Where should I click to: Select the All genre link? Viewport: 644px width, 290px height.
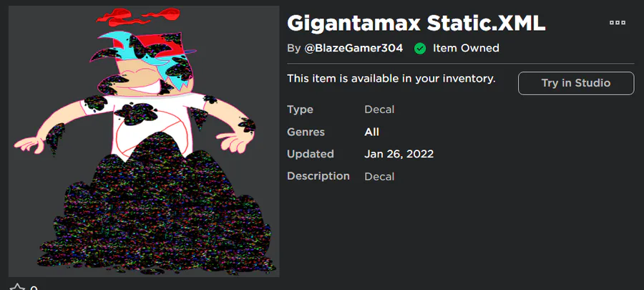pos(371,132)
